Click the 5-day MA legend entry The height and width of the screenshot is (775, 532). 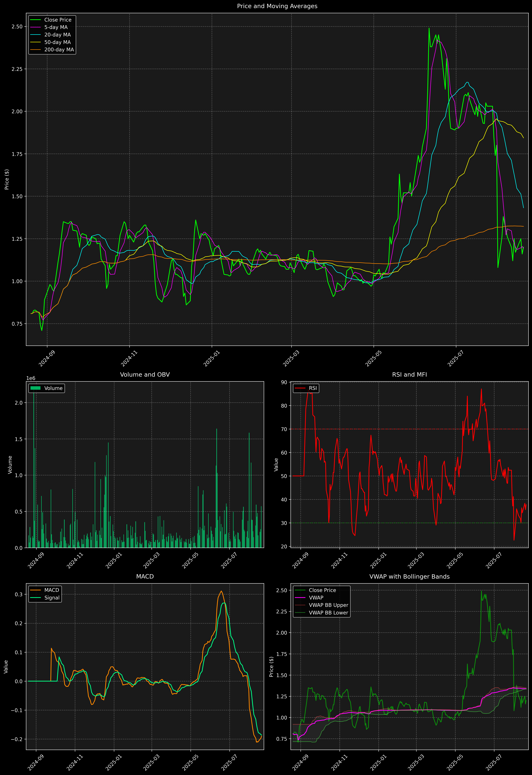click(56, 27)
